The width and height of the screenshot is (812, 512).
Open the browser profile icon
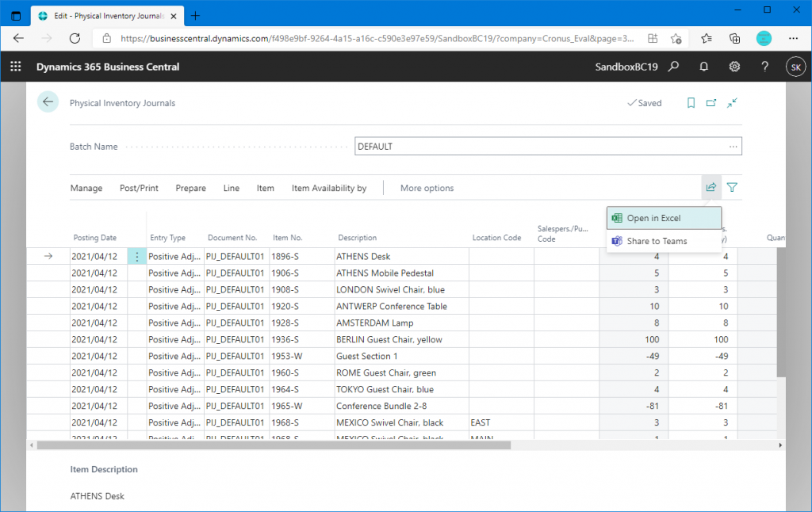(x=764, y=38)
